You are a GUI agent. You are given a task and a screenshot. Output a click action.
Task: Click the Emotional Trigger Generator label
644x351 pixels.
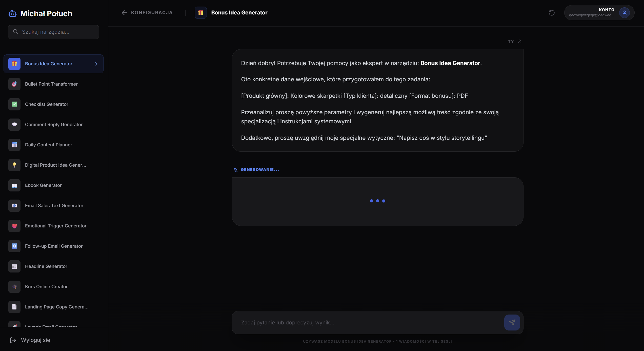click(56, 226)
